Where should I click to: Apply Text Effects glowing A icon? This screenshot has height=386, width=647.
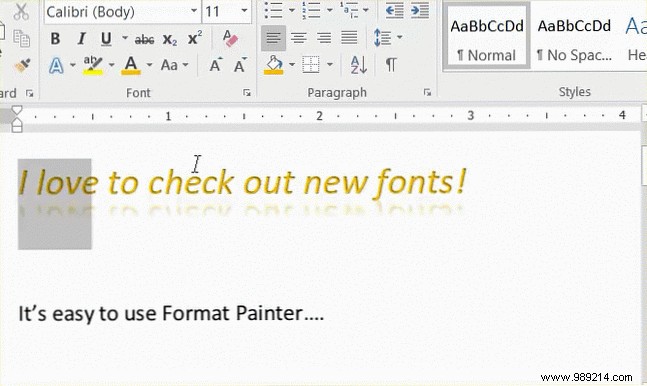[x=57, y=65]
